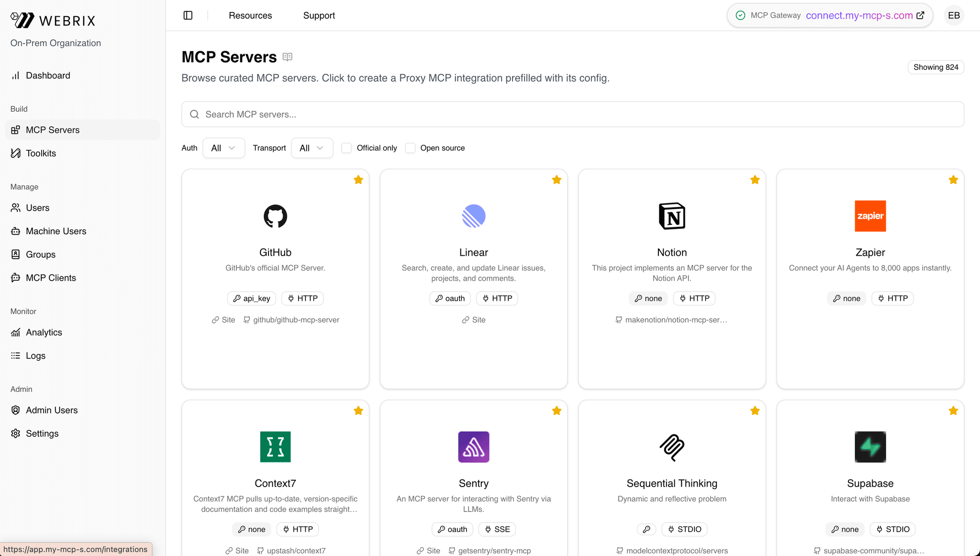980x556 pixels.
Task: Click the Zapier logo thumbnail
Action: [x=870, y=216]
